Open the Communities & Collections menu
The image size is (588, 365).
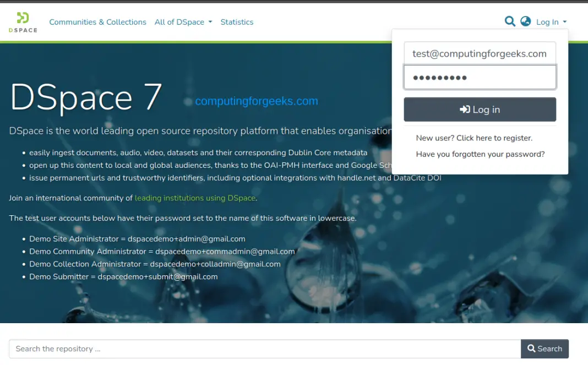[97, 22]
